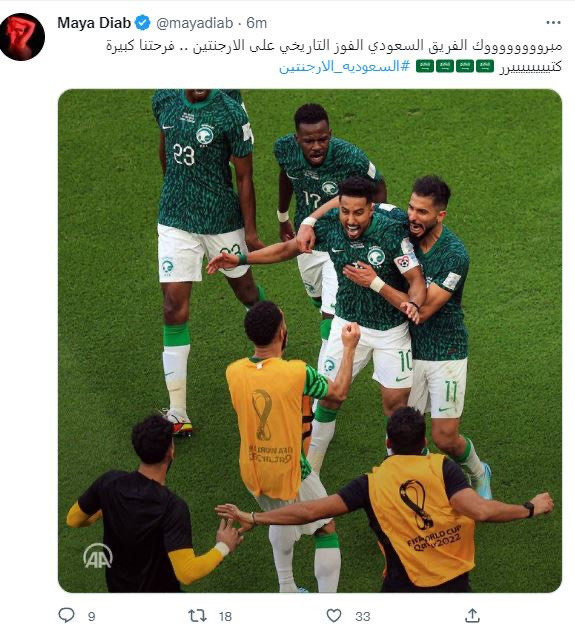Click the 6m timestamp
Screen dimensions: 575x638
point(256,23)
